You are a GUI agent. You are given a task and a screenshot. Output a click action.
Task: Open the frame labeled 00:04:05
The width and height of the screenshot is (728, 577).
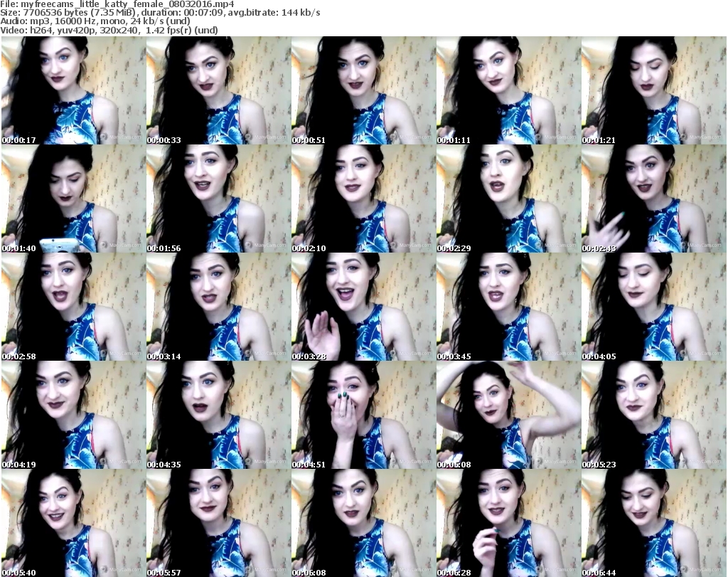653,307
